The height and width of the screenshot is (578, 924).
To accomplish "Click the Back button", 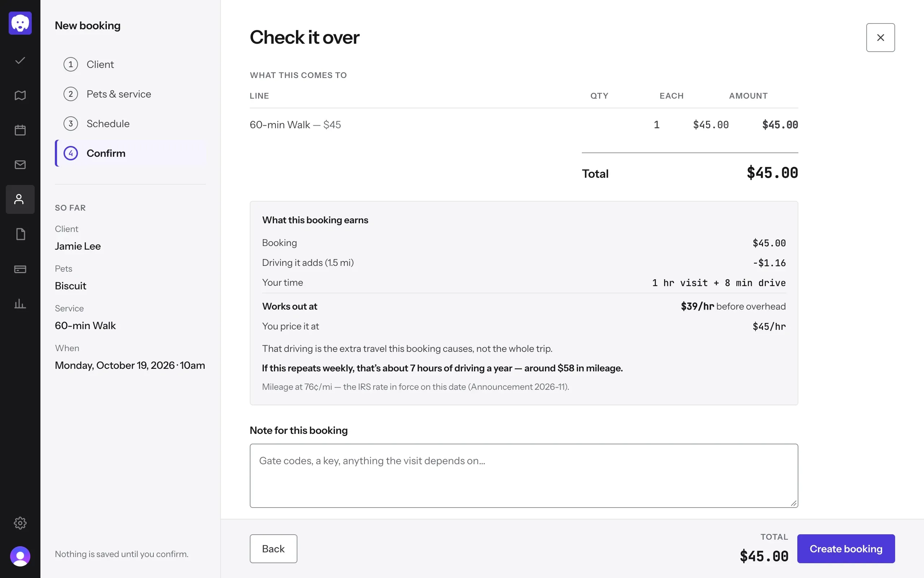I will click(x=273, y=549).
